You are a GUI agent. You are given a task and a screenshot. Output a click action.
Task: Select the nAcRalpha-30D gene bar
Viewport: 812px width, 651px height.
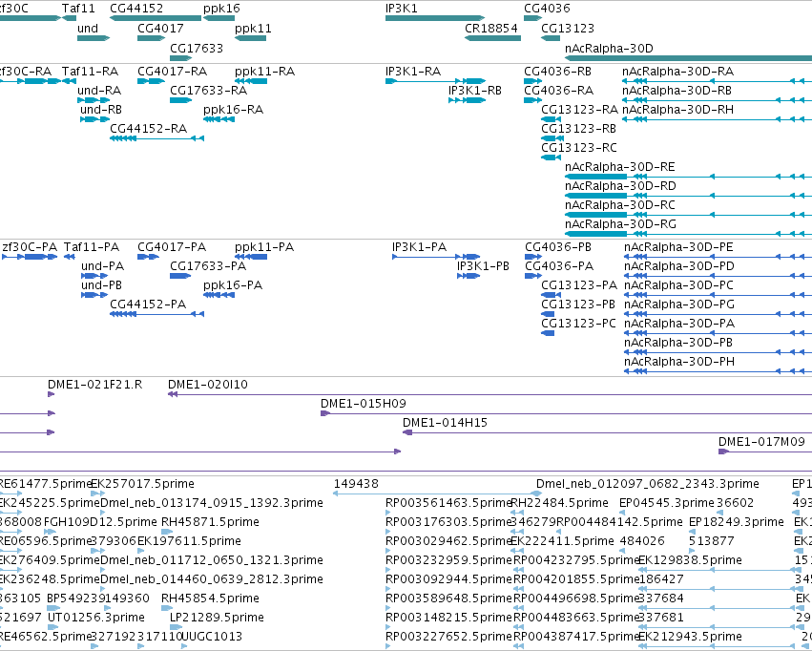click(x=688, y=58)
